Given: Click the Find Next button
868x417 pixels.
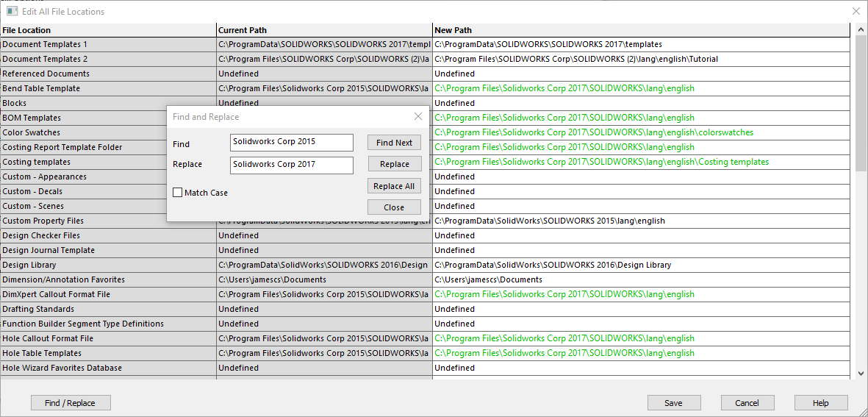Looking at the screenshot, I should [x=394, y=143].
